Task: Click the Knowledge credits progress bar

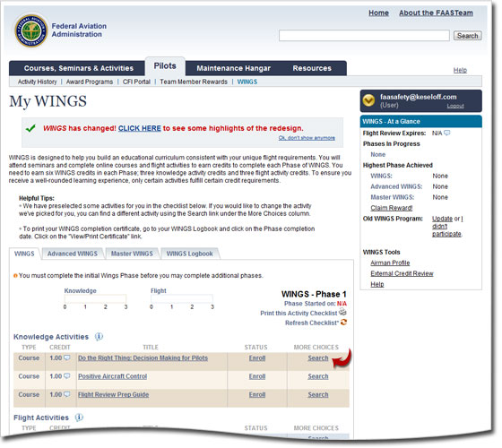Action: [x=95, y=299]
